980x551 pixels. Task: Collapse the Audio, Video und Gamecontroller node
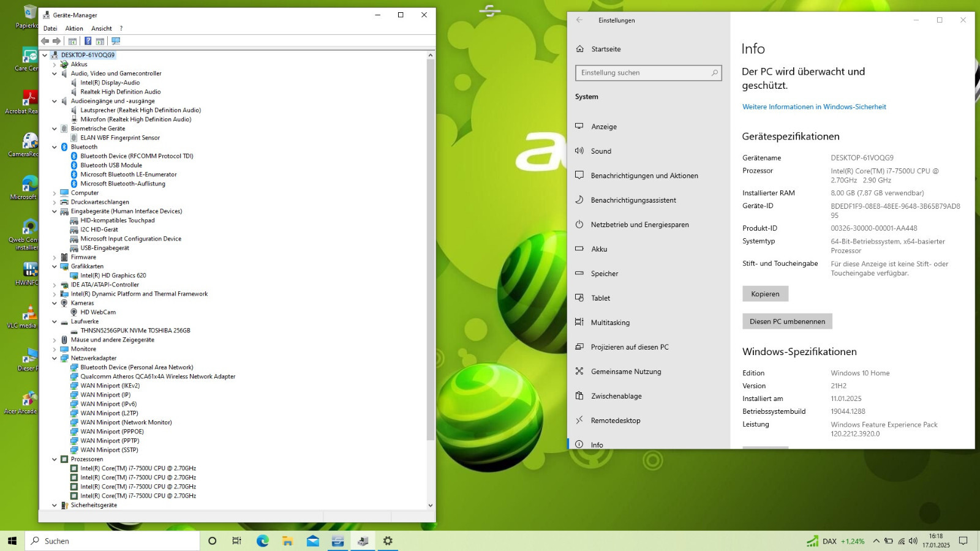(55, 73)
